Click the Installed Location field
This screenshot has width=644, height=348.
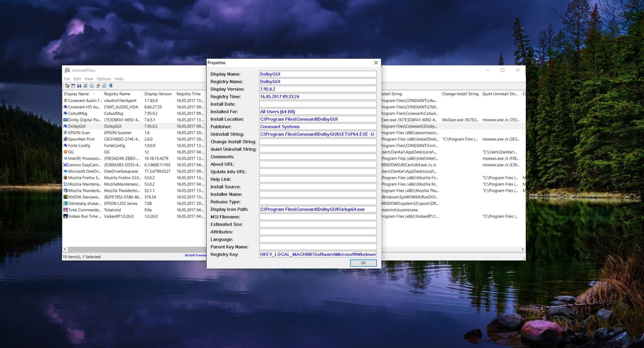(x=318, y=119)
